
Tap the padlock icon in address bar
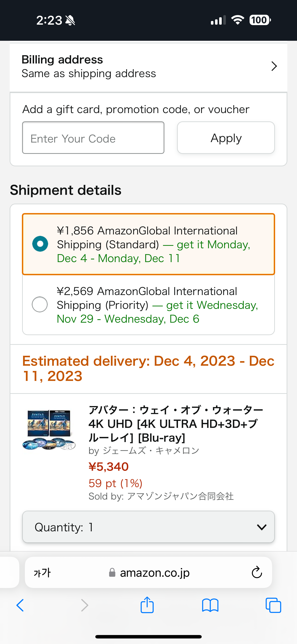coord(112,573)
